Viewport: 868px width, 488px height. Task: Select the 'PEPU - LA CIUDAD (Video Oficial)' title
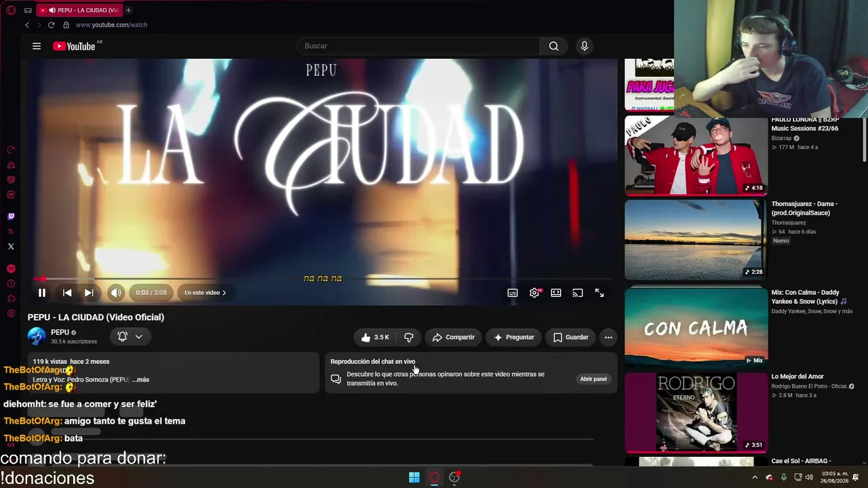click(96, 317)
